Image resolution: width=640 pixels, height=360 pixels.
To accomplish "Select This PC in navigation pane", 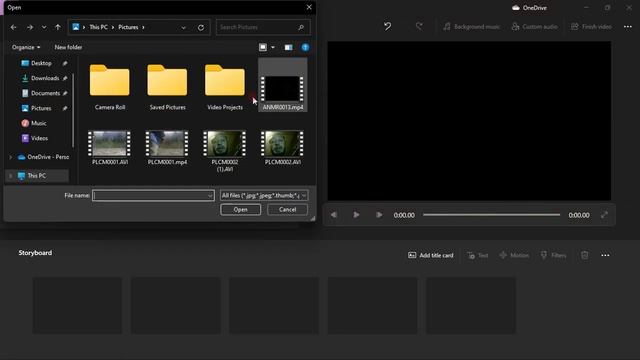I will [37, 176].
